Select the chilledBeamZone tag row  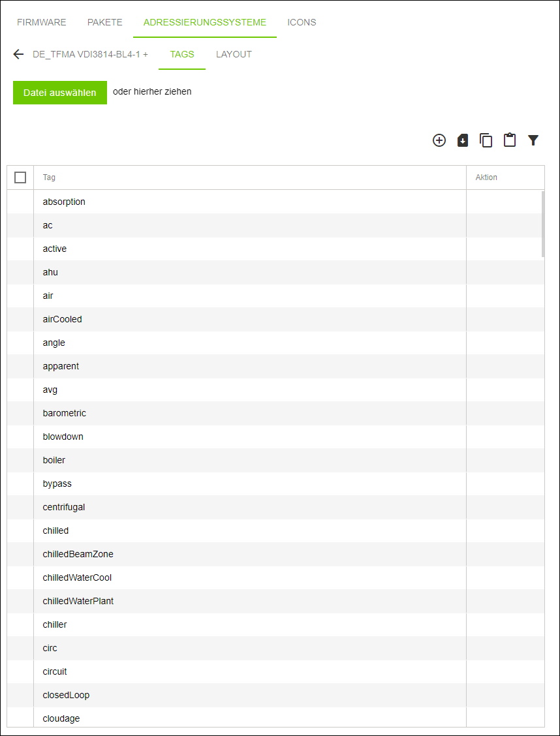pyautogui.click(x=275, y=554)
